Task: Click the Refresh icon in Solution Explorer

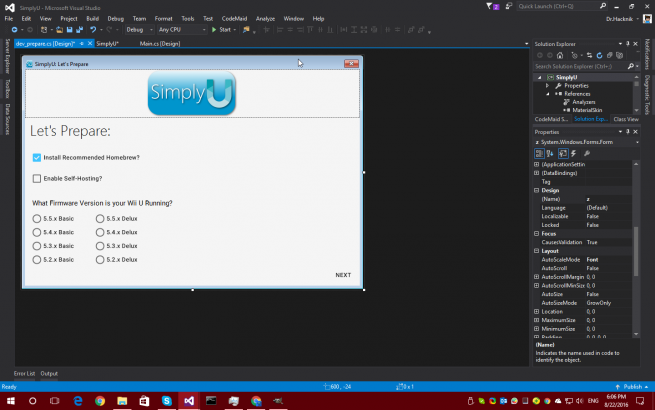Action: [x=599, y=55]
